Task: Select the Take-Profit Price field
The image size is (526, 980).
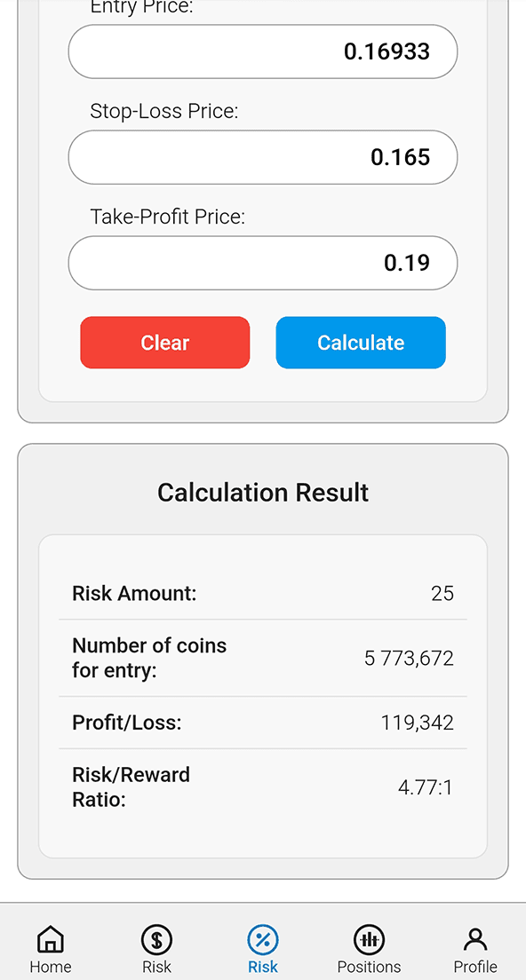Action: (263, 263)
